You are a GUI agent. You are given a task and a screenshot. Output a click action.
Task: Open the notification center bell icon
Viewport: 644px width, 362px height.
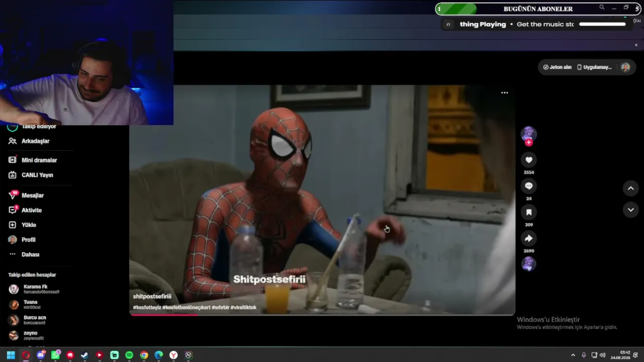(636, 355)
